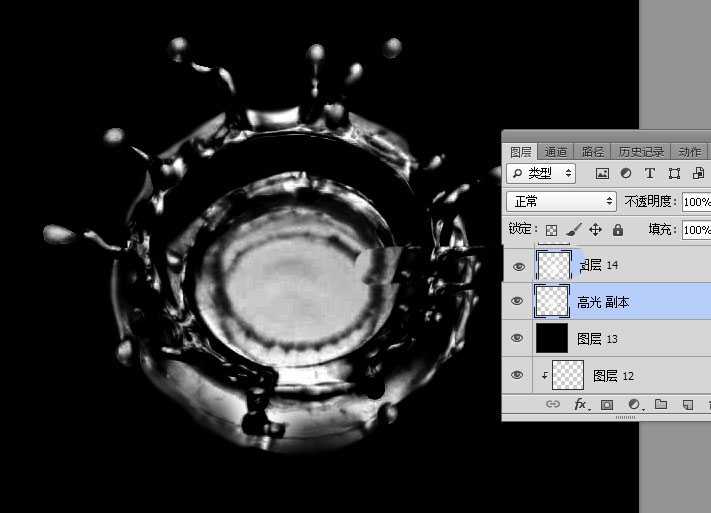Toggle visibility of 高光 副本 layer
Viewport: 711px width, 513px height.
click(x=517, y=301)
